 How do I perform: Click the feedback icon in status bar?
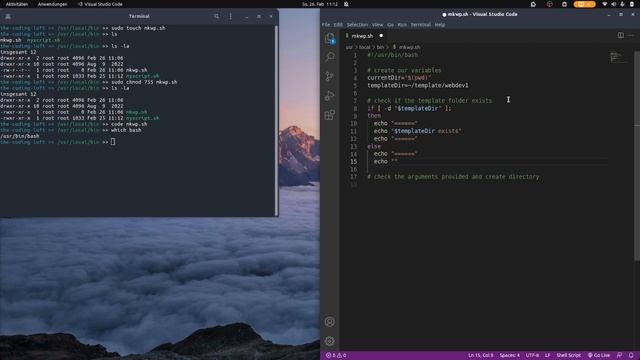(x=620, y=356)
